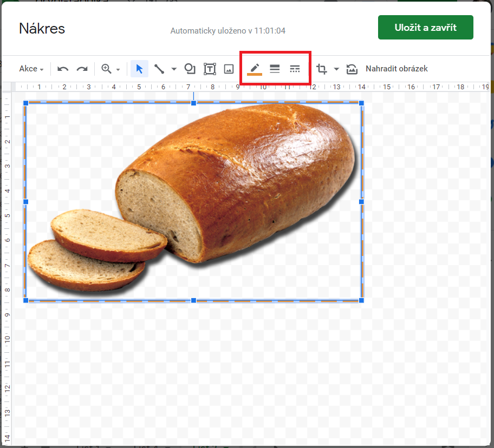
Task: Select the Text box tool
Action: 210,69
